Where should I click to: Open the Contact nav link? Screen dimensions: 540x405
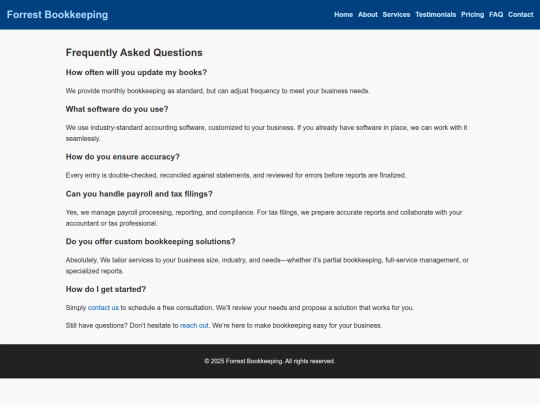520,15
